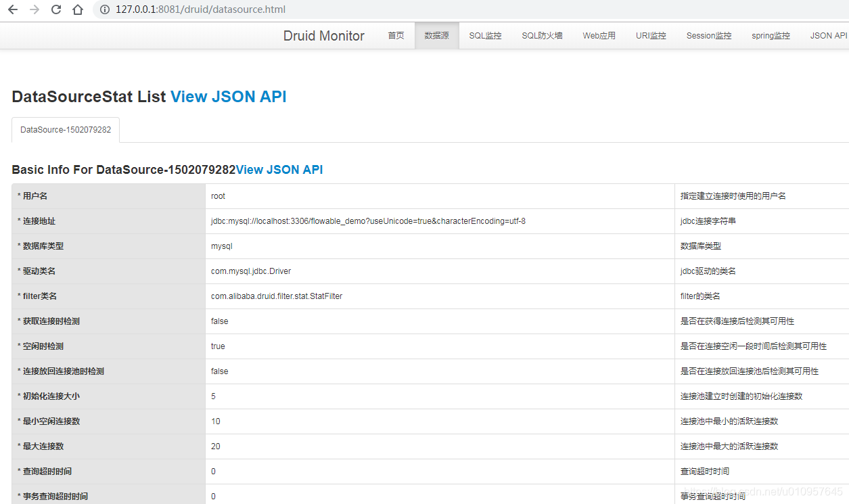849x504 pixels.
Task: Select the 驱动类名 row label
Action: click(x=37, y=271)
